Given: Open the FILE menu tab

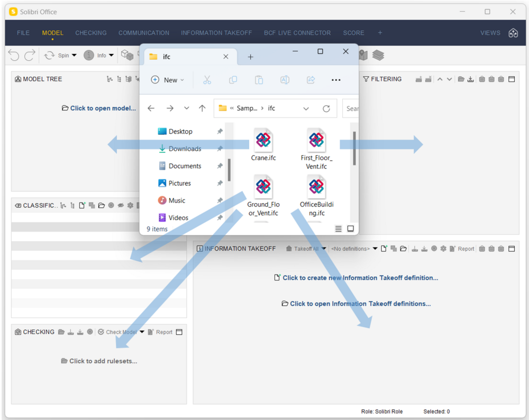Looking at the screenshot, I should pyautogui.click(x=23, y=33).
